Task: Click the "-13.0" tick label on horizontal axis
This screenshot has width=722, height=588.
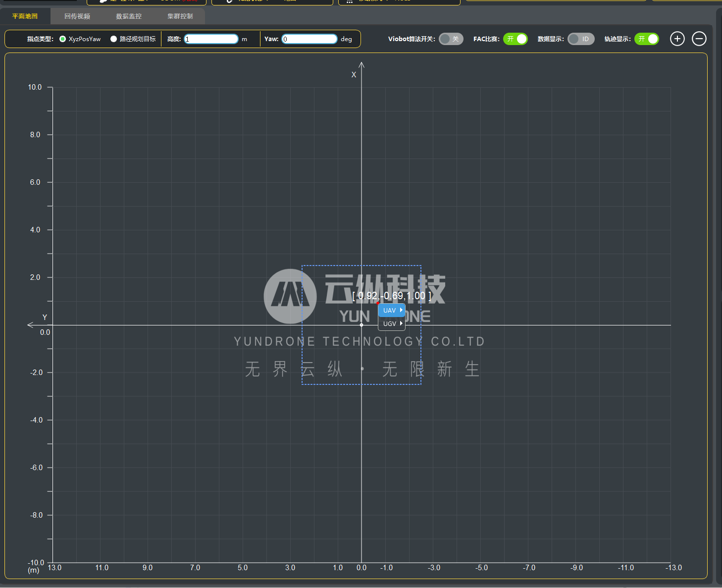Action: (x=673, y=568)
